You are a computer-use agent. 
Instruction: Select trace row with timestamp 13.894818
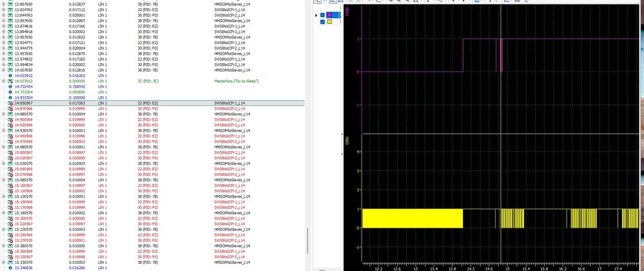(152, 32)
